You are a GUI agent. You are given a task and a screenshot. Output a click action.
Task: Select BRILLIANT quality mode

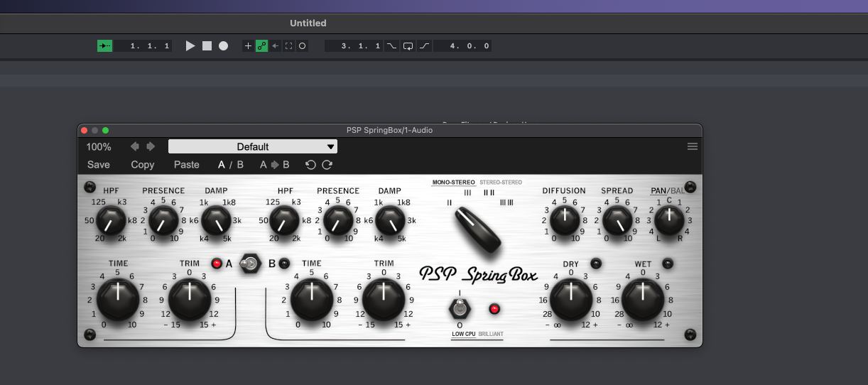(491, 333)
